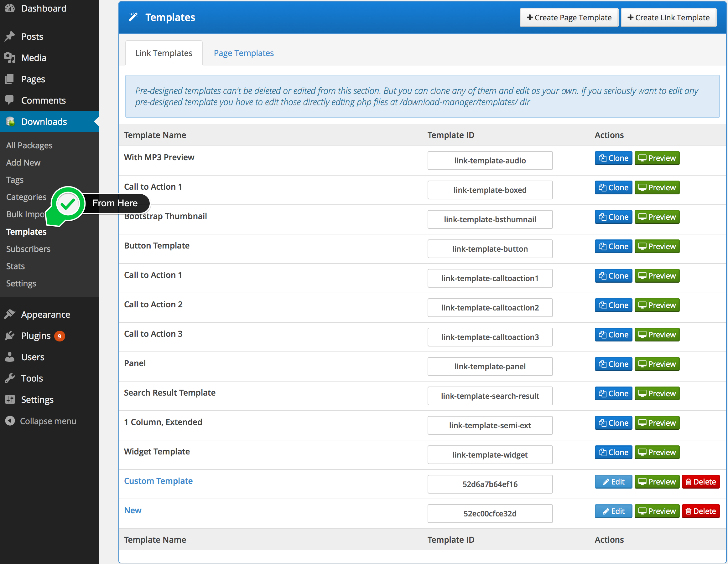
Task: Click the New template hyperlink
Action: [x=132, y=510]
